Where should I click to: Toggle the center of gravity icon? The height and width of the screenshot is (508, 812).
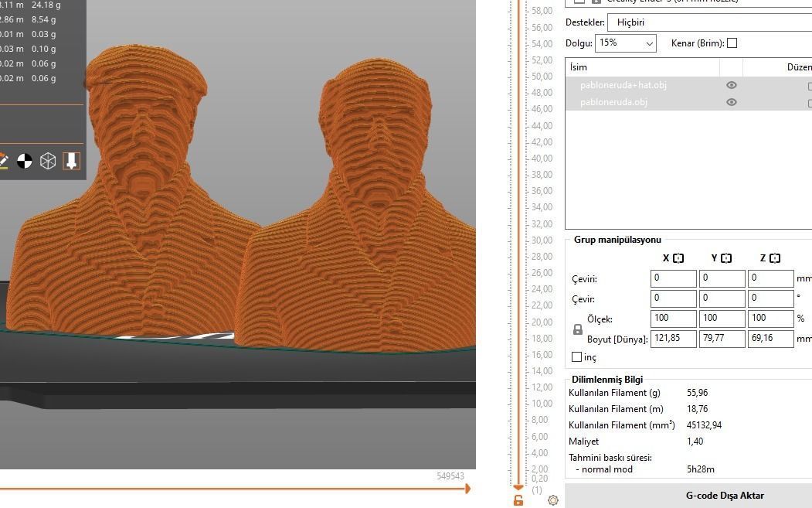pos(25,161)
